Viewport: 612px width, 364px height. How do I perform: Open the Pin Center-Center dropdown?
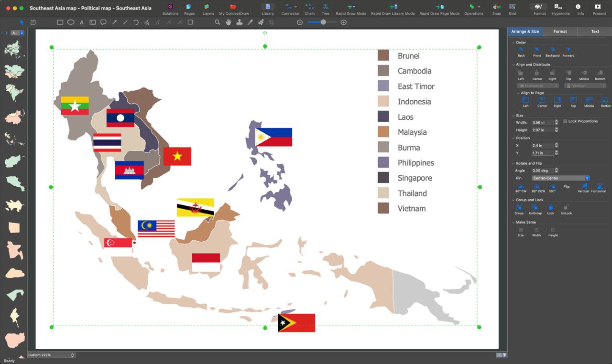(561, 178)
